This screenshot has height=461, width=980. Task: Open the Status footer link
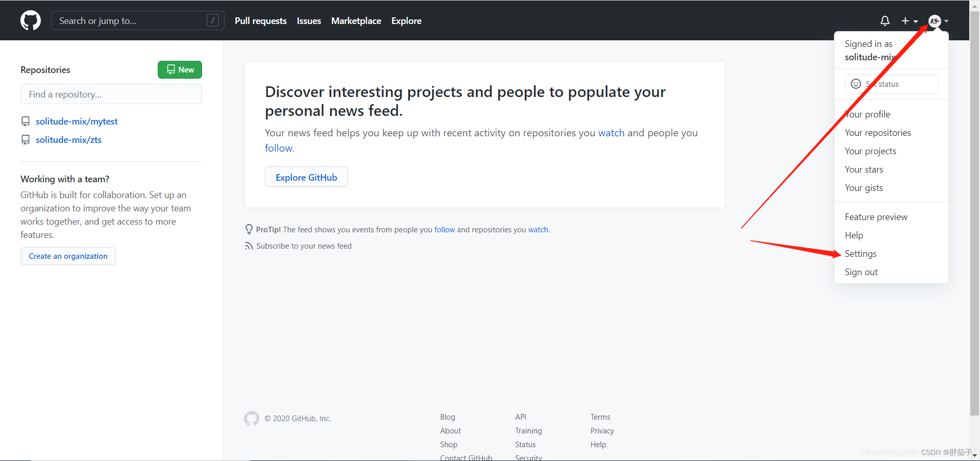526,445
